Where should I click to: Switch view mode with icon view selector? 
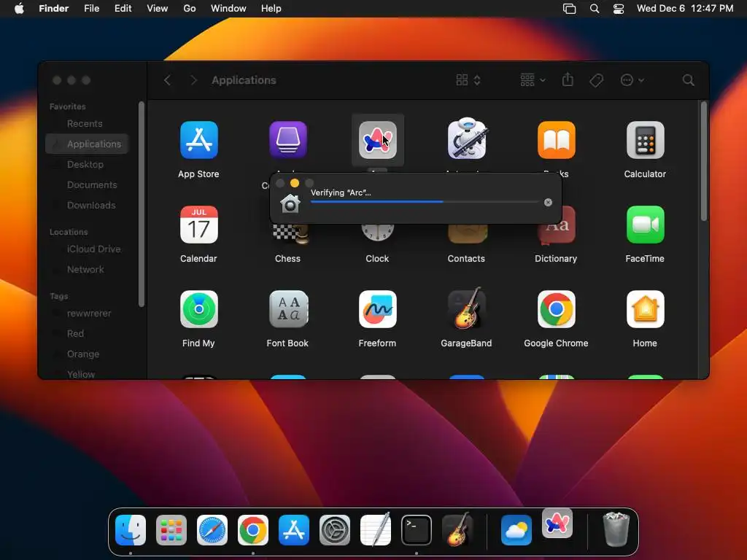tap(468, 80)
